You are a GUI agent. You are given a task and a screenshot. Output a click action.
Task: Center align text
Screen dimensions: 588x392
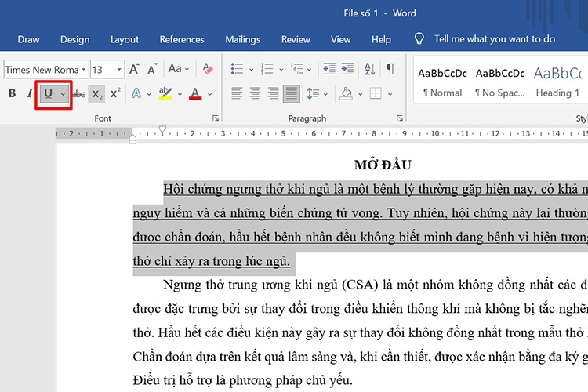click(x=255, y=93)
